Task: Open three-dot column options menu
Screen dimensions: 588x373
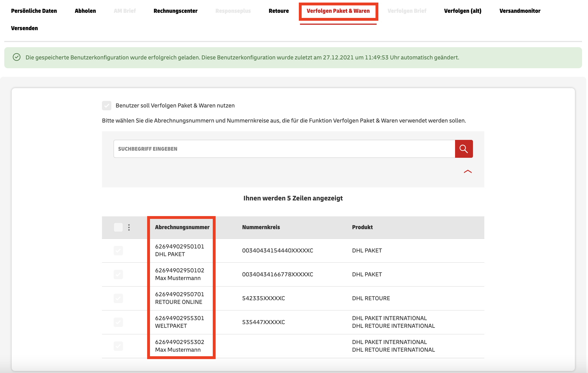Action: pos(129,227)
